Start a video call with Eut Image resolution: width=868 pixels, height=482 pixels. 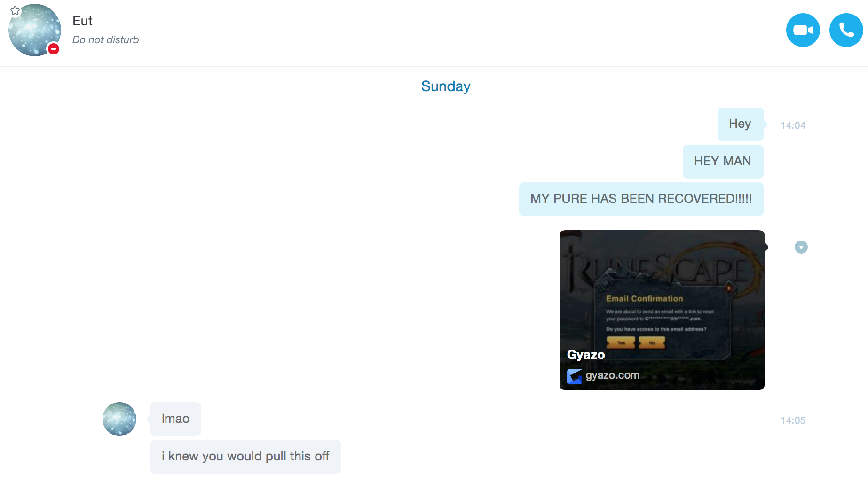click(803, 30)
